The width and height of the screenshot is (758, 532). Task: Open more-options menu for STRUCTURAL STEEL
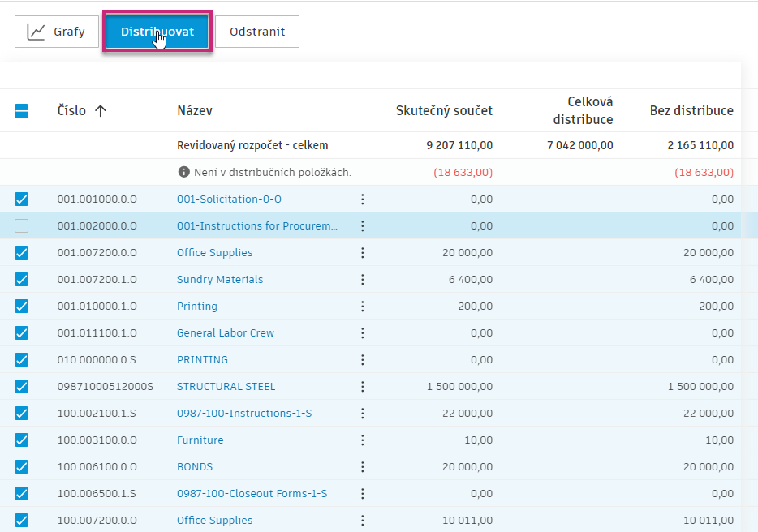click(363, 387)
